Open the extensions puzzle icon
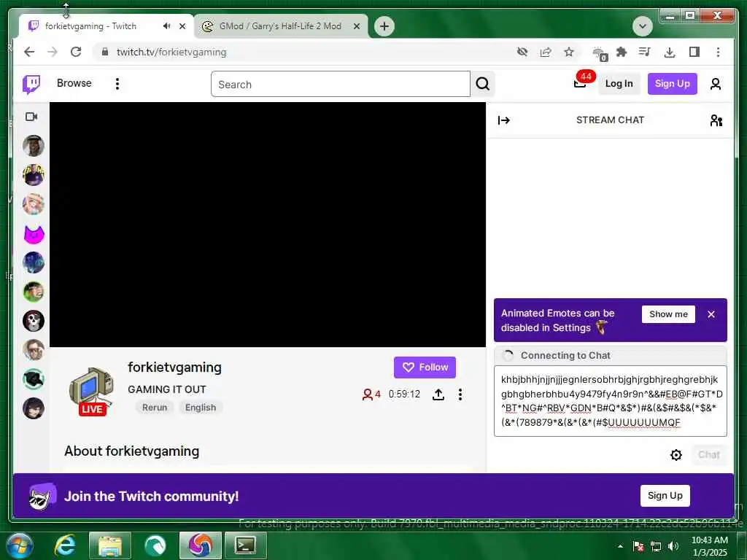 (622, 52)
